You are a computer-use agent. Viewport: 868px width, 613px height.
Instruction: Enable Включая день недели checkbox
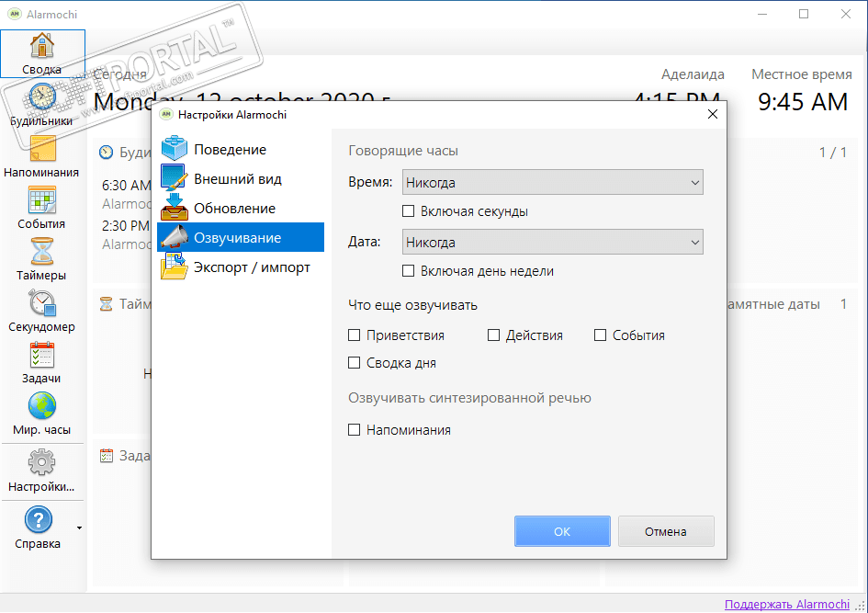(408, 271)
